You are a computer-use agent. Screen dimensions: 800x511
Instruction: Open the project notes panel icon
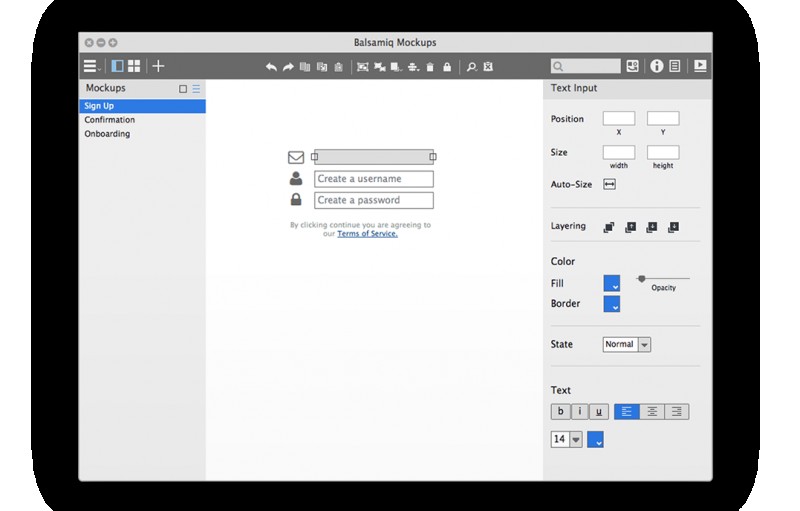tap(674, 66)
